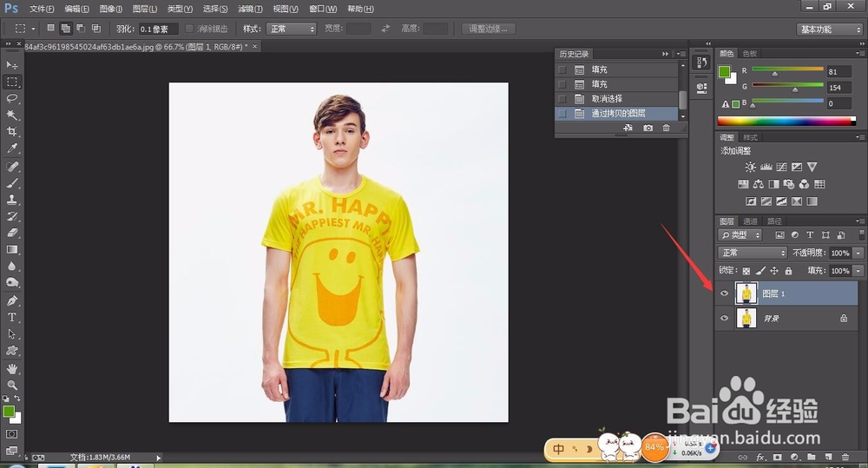
Task: Switch to the 色板 swatches tab
Action: [750, 53]
